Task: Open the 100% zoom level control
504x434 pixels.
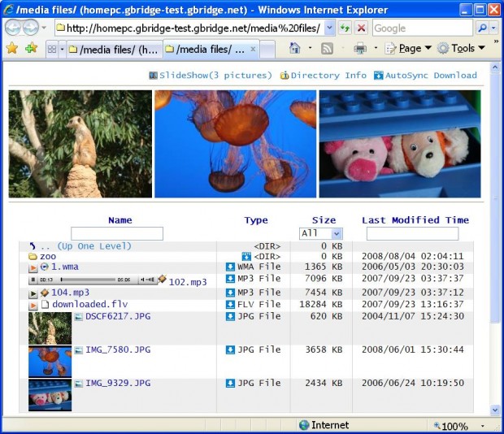Action: pos(459,426)
